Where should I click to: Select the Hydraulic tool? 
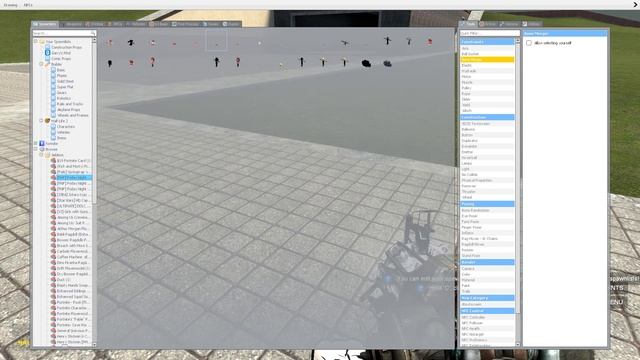pyautogui.click(x=487, y=71)
